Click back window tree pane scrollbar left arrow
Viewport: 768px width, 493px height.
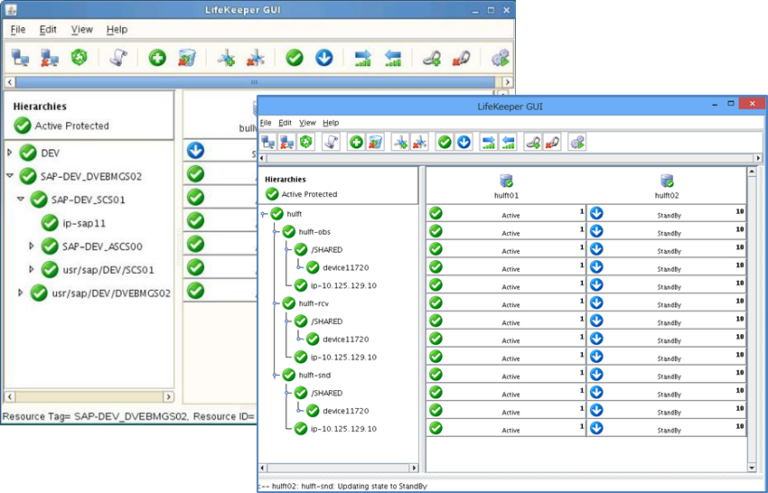(x=10, y=396)
